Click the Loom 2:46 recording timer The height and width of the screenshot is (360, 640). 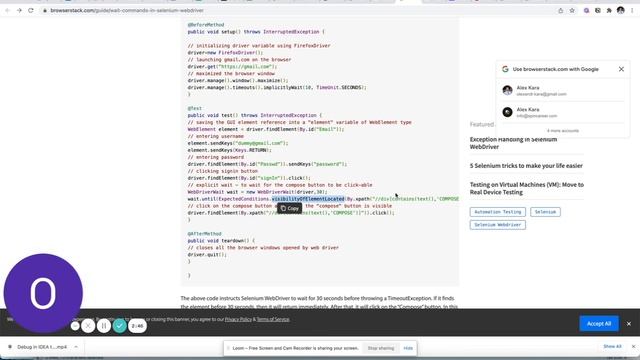click(138, 326)
